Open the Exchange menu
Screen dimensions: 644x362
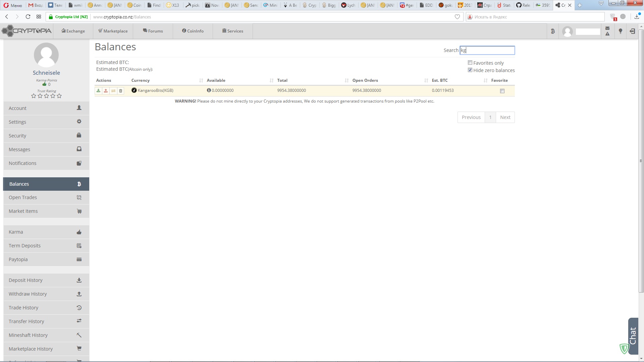73,31
